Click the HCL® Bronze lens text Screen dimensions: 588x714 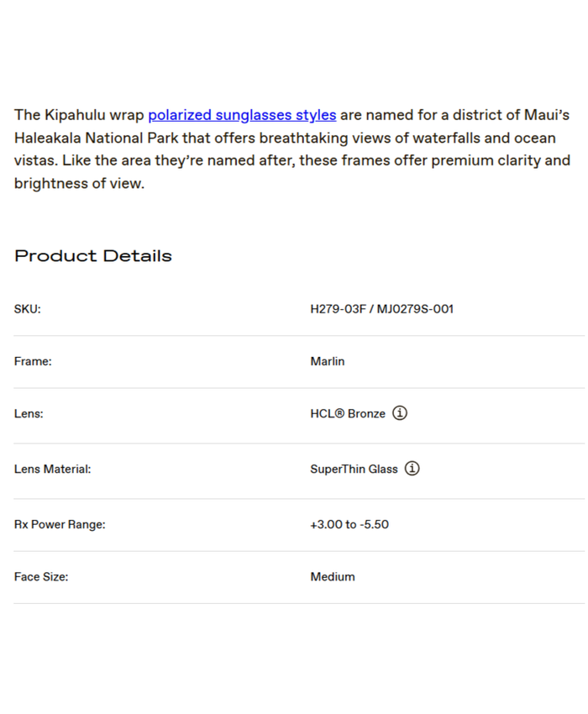[x=348, y=413]
